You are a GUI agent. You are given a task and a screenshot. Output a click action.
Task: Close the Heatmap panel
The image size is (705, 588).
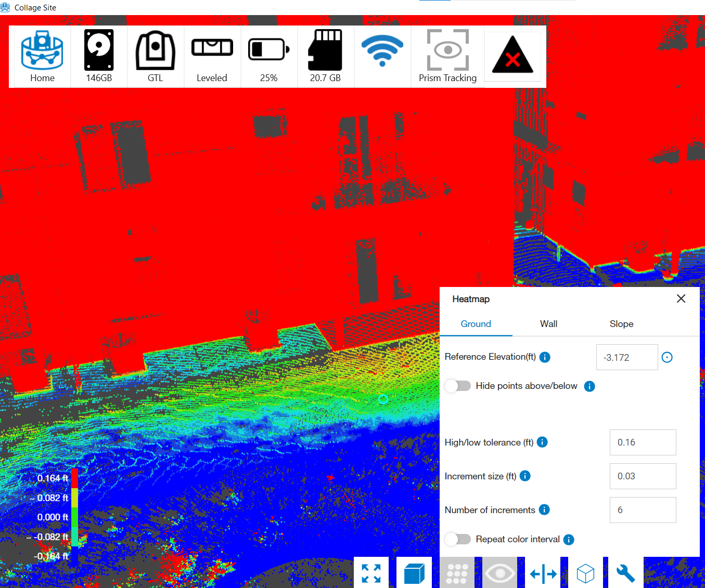click(681, 298)
